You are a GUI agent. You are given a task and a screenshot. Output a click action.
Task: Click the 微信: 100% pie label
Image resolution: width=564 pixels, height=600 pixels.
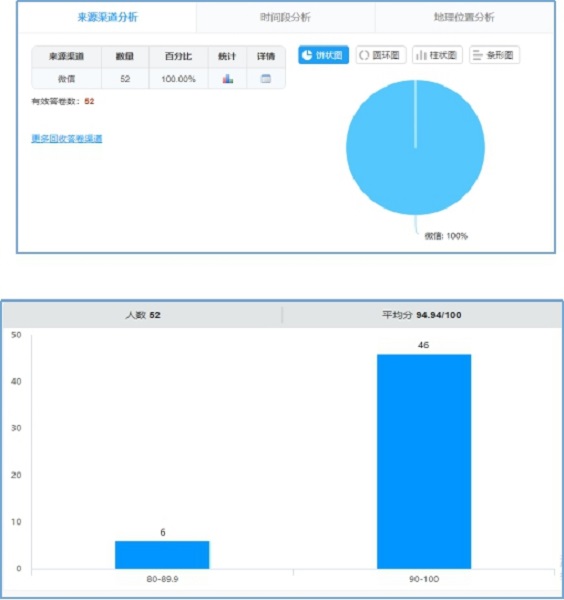pos(446,236)
